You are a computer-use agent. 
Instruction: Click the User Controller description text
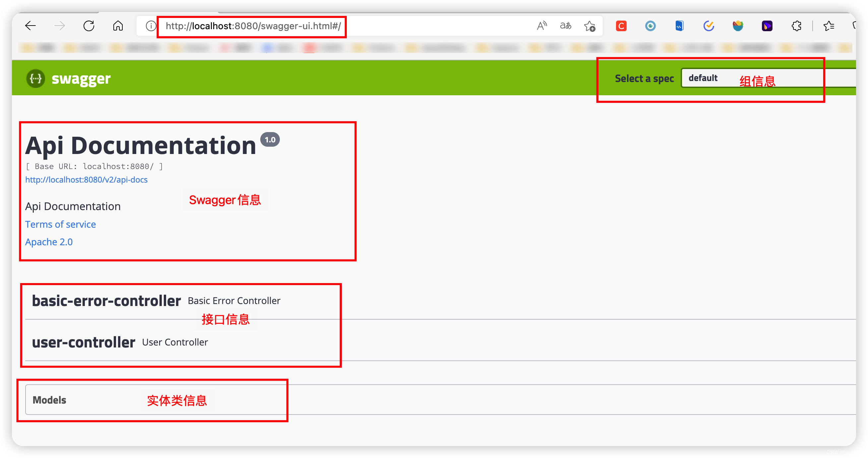pos(175,342)
